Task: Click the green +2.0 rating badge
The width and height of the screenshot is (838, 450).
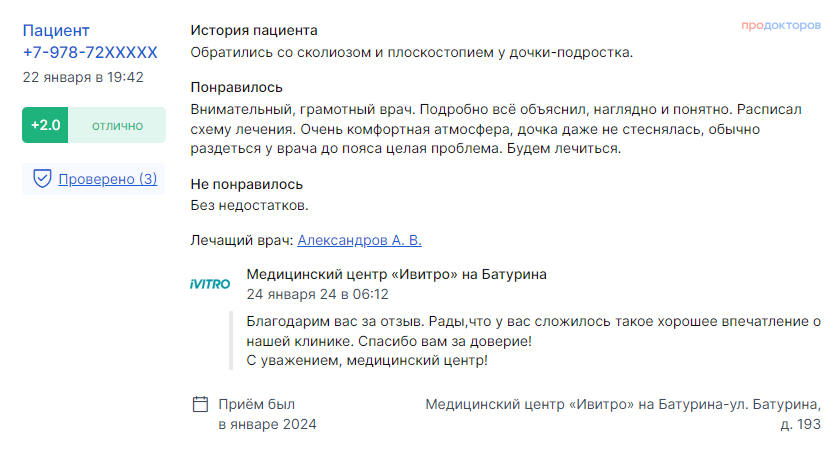Action: tap(45, 126)
